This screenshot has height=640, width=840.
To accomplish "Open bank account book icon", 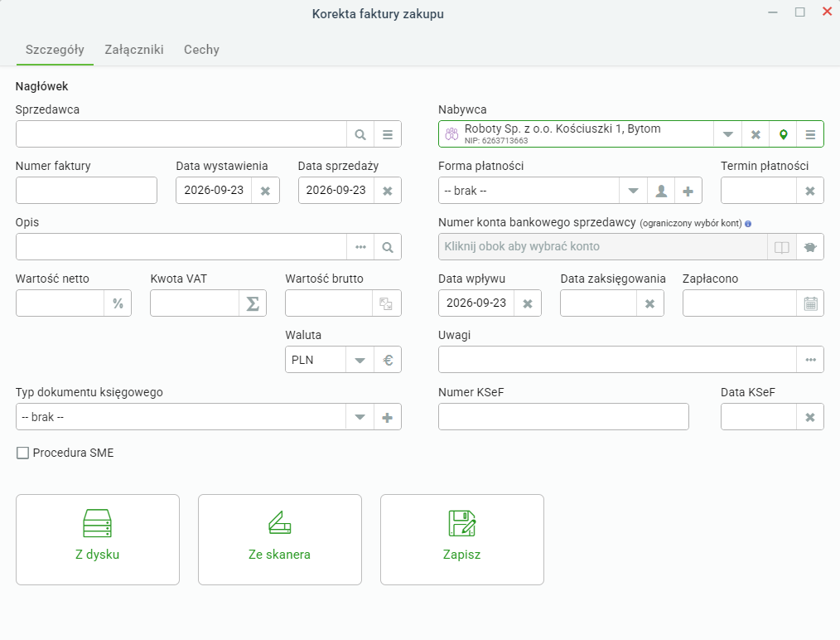I will (x=782, y=247).
